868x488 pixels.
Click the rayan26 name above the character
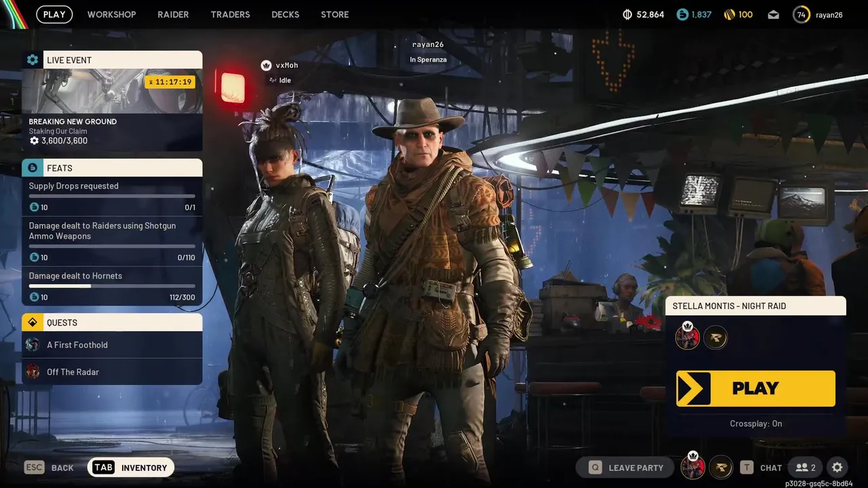coord(428,44)
